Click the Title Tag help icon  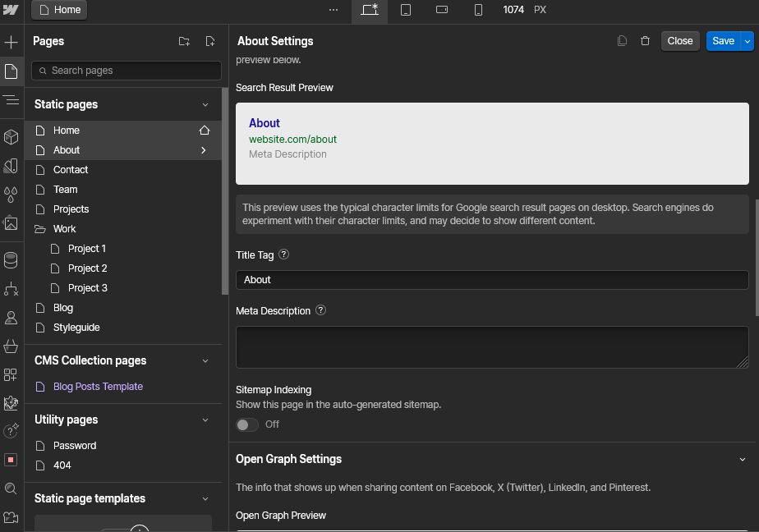pyautogui.click(x=284, y=255)
